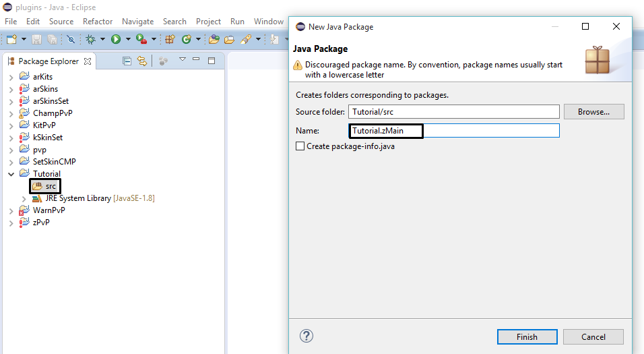Open the Navigate menu
This screenshot has width=644, height=354.
click(137, 22)
